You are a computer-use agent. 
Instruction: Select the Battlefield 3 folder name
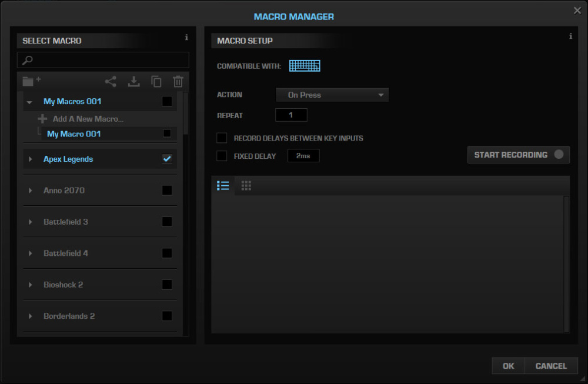[x=66, y=222]
